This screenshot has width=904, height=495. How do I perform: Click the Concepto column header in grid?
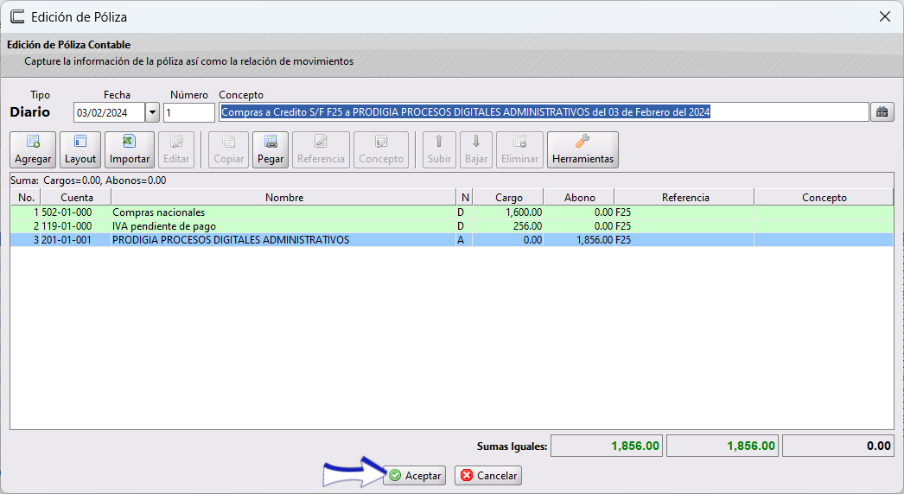(824, 198)
